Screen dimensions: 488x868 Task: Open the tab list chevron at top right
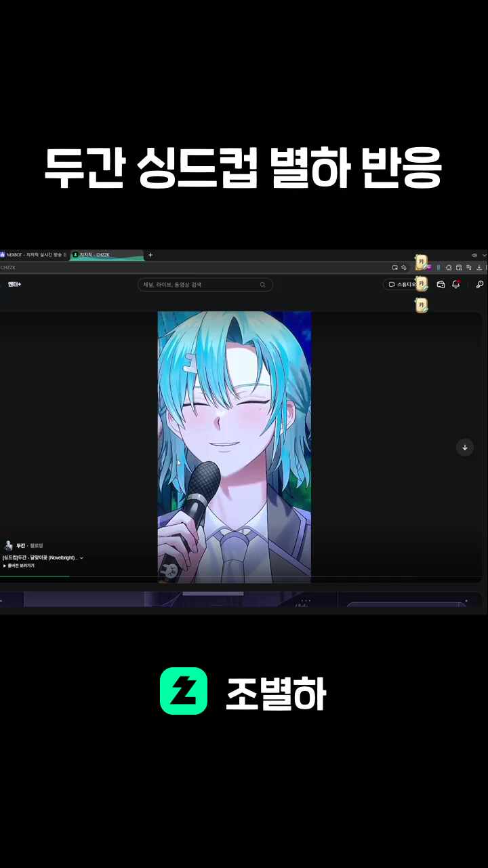tap(484, 255)
